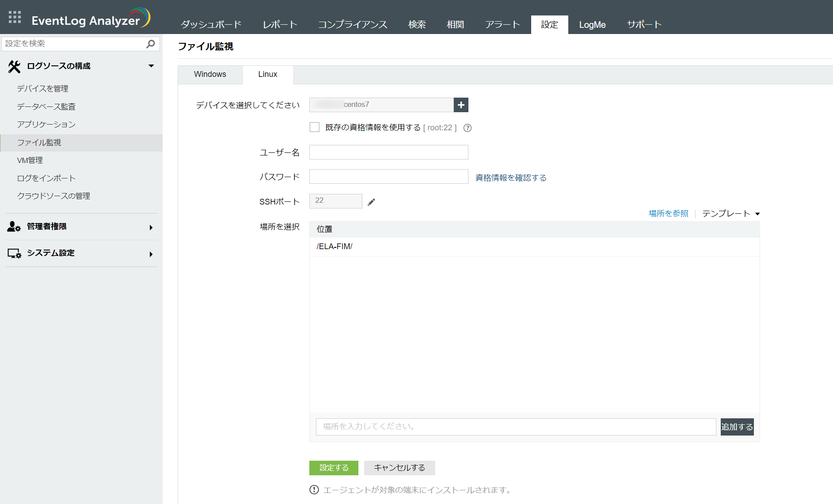Click the admin privileges user-gear icon

click(14, 227)
